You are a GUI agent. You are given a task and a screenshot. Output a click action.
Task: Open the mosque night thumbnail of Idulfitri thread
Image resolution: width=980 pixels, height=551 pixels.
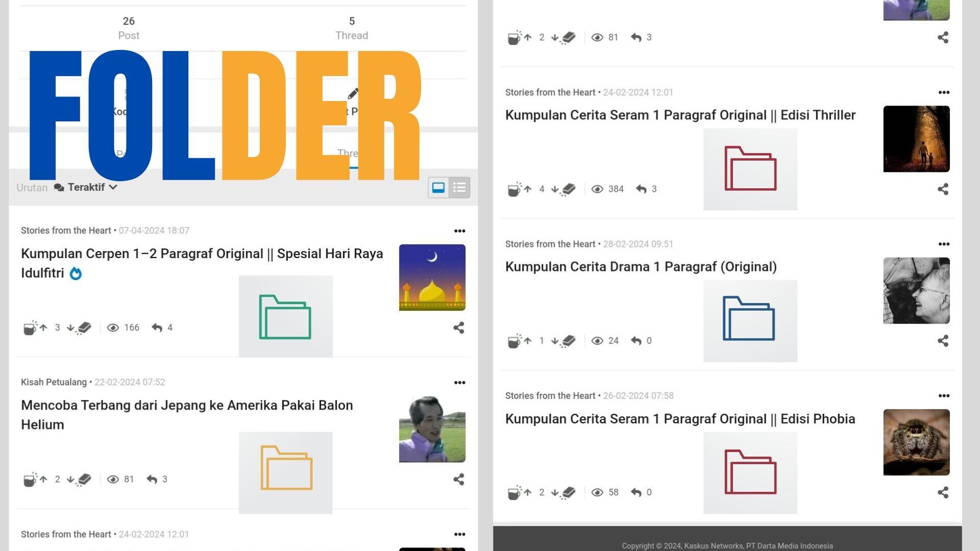click(x=432, y=278)
